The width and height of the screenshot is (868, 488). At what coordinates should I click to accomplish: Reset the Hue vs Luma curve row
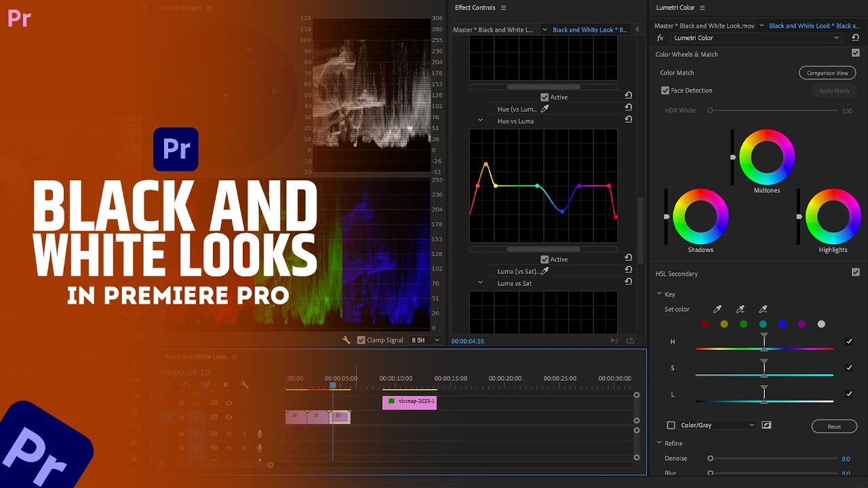[629, 119]
